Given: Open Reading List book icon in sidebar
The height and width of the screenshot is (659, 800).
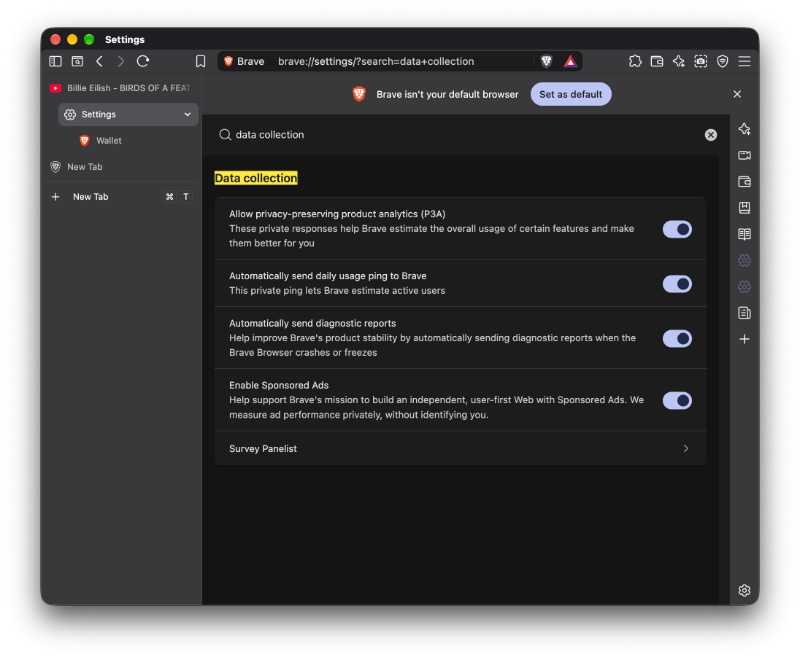Looking at the screenshot, I should pyautogui.click(x=744, y=234).
